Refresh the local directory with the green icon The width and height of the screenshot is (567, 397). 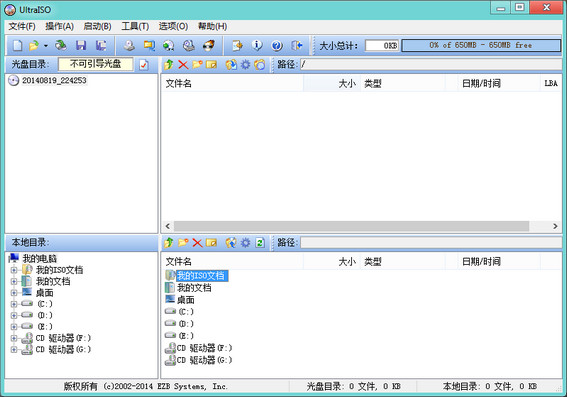pyautogui.click(x=260, y=243)
